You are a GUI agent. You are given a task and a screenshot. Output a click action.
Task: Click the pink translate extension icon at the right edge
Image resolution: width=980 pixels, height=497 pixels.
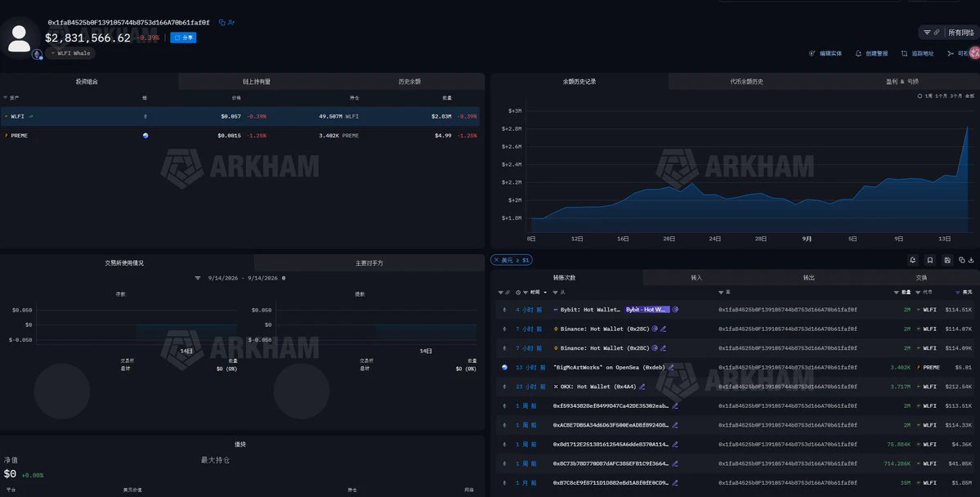click(974, 53)
